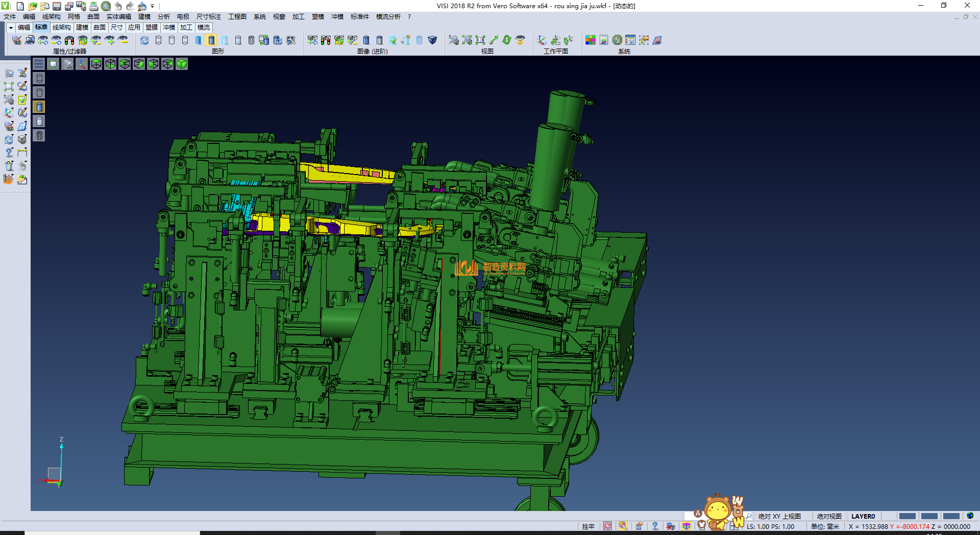Viewport: 980px width, 535px height.
Task: Open the quick access toolbar customize arrow
Action: tap(153, 7)
